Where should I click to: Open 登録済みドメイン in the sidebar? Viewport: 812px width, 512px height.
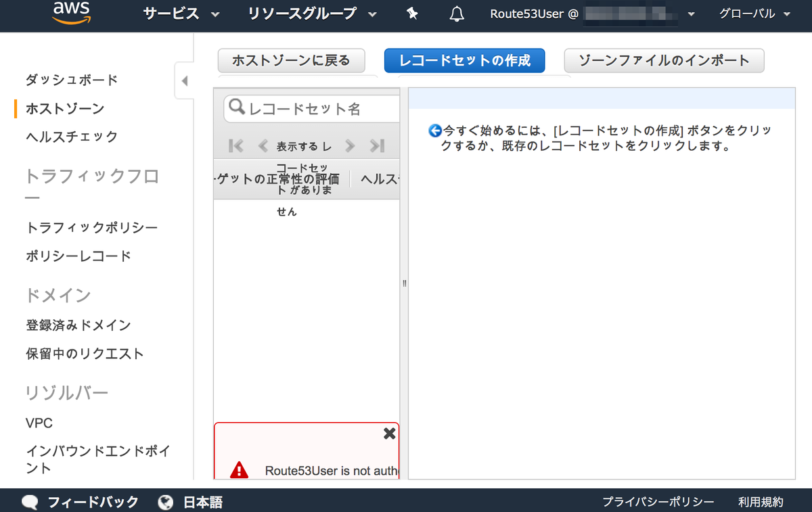78,325
